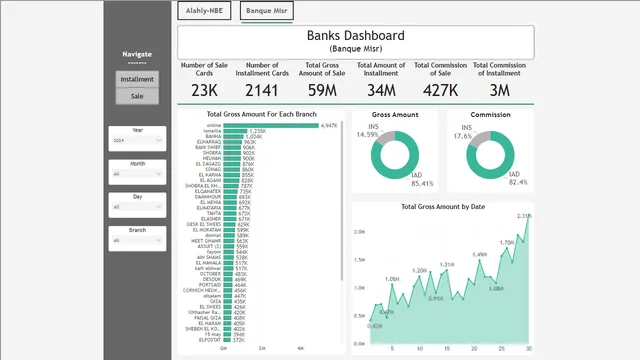Image resolution: width=640 pixels, height=360 pixels.
Task: Click the 3M Commission of Installment value
Action: click(x=500, y=90)
